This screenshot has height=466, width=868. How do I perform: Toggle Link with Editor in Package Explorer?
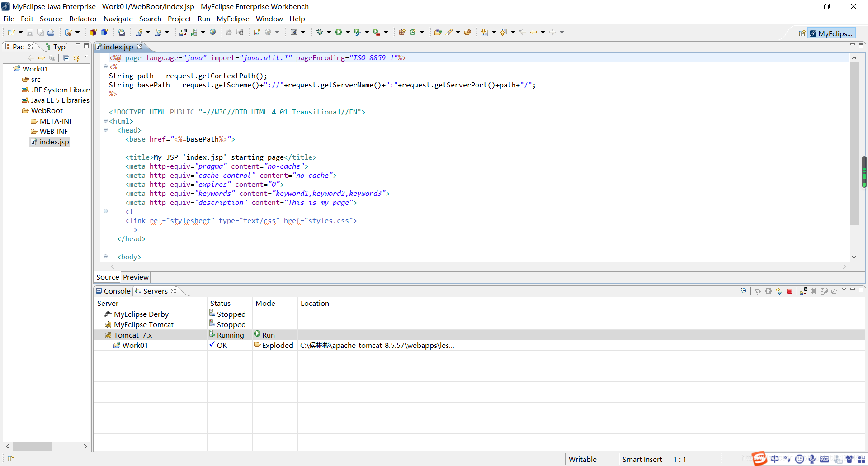tap(76, 58)
